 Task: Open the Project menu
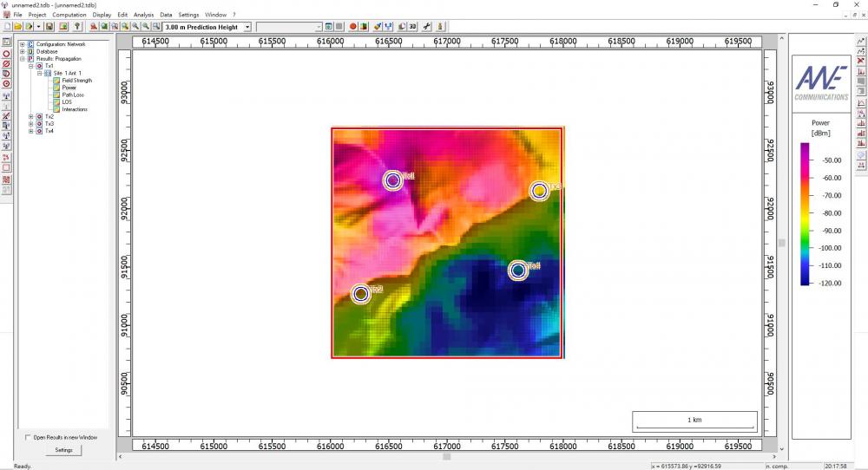click(x=37, y=15)
